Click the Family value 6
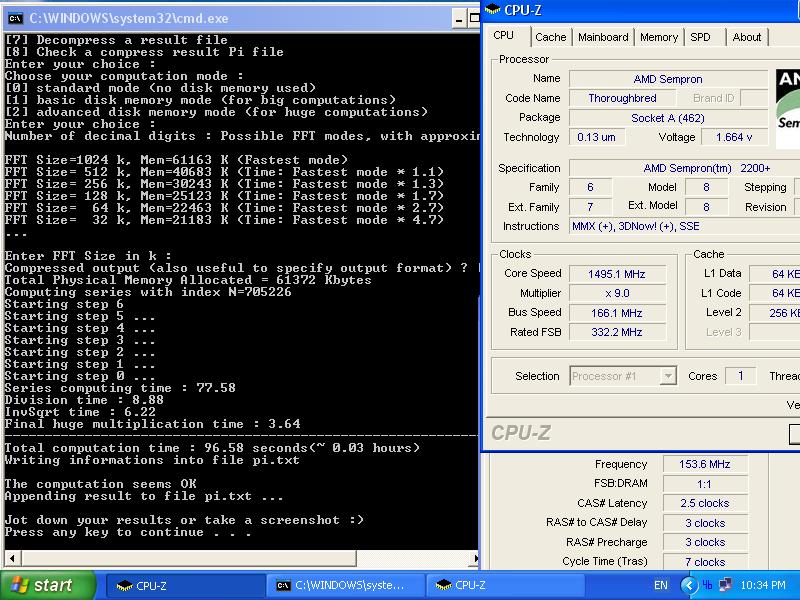Image resolution: width=800 pixels, height=600 pixels. [x=590, y=187]
